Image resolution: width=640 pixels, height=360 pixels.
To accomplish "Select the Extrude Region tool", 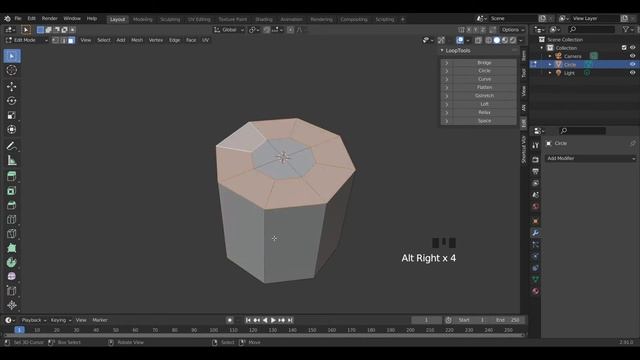I will pyautogui.click(x=12, y=176).
